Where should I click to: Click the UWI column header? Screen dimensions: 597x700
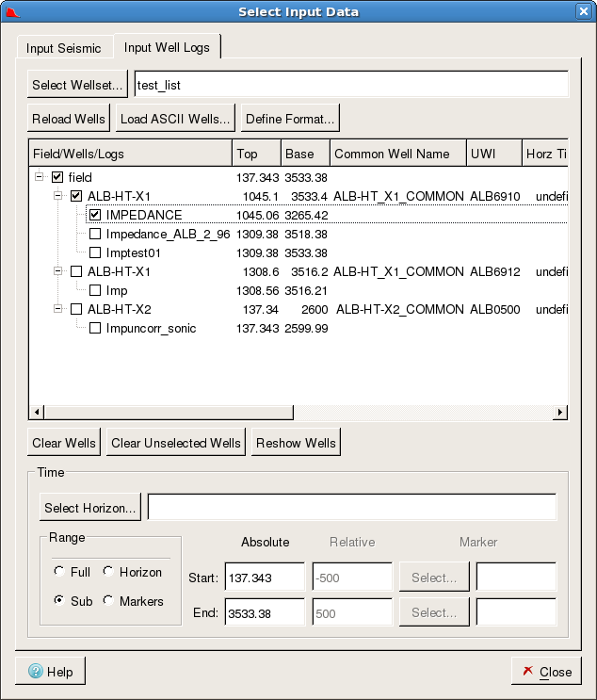click(x=494, y=154)
